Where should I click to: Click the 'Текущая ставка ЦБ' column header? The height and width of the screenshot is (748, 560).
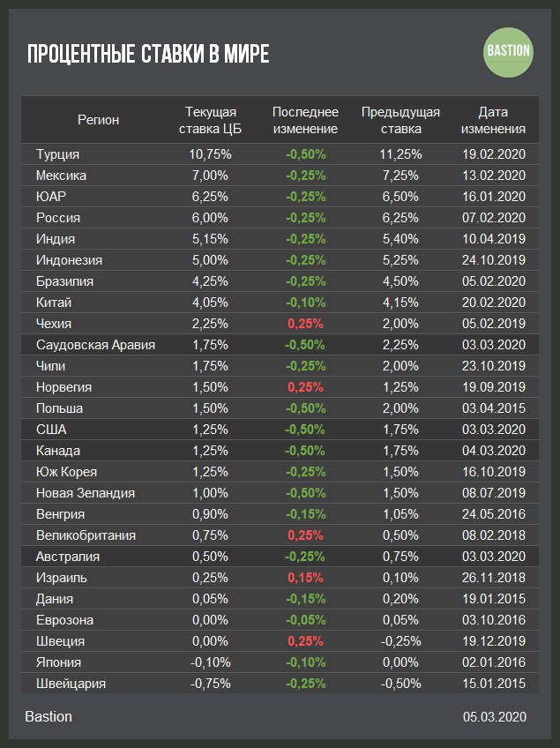click(x=211, y=120)
